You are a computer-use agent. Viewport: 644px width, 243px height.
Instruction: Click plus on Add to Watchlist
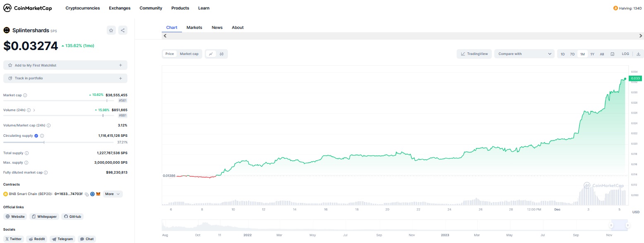(x=120, y=65)
